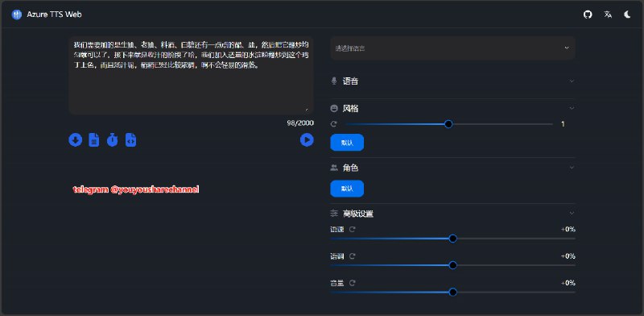Click the Azure TTS Web logo
644x316 pixels.
(16, 15)
